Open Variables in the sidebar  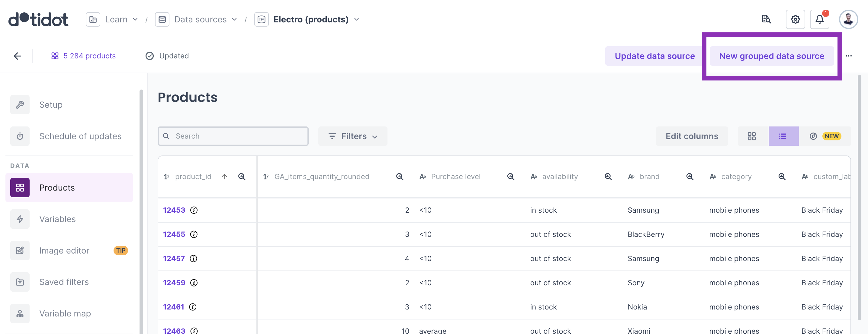point(57,219)
